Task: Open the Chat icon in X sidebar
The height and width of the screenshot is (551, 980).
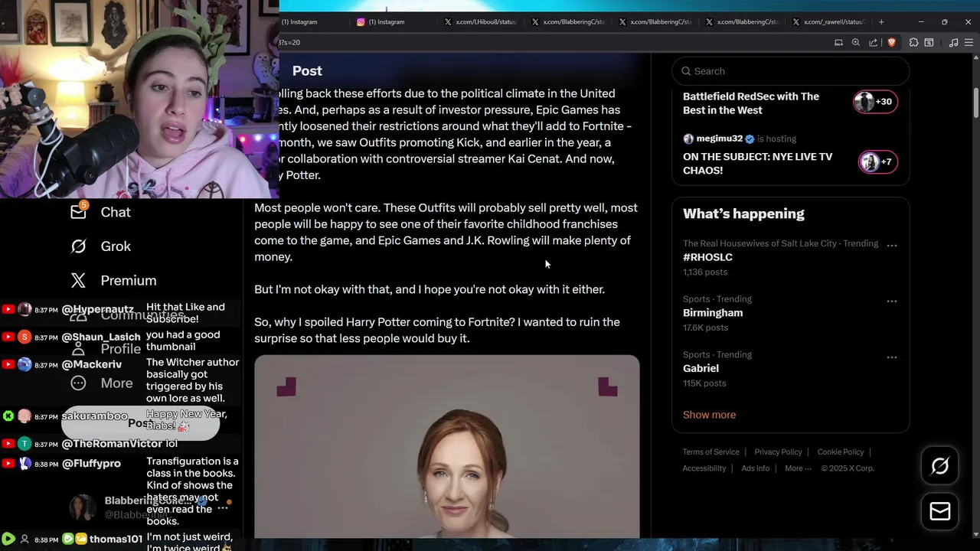Action: [78, 212]
